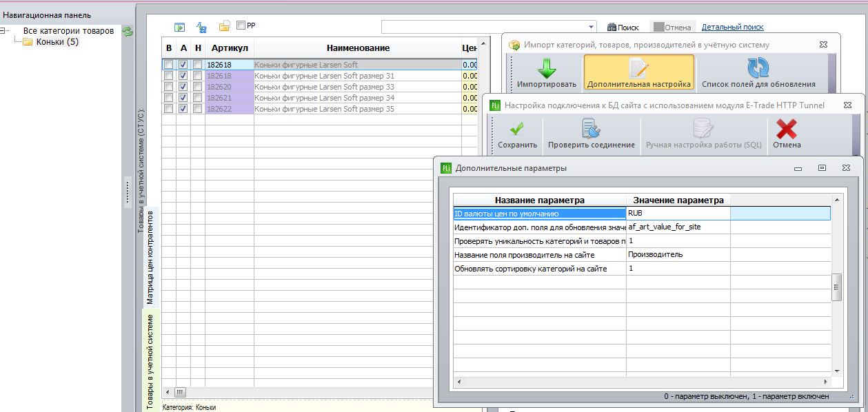Click the Название параметра column header
Viewport: 868px width, 412px height.
click(x=540, y=200)
